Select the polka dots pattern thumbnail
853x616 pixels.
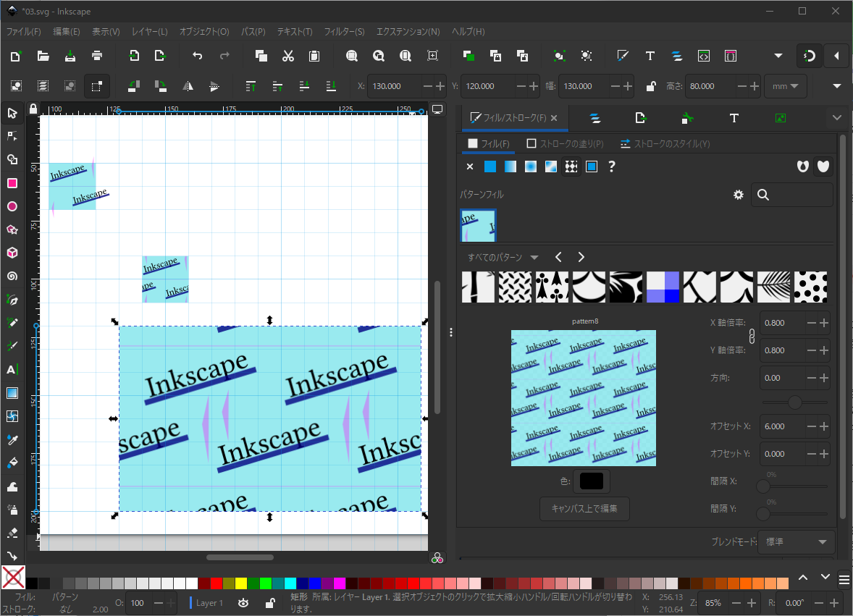(x=810, y=287)
